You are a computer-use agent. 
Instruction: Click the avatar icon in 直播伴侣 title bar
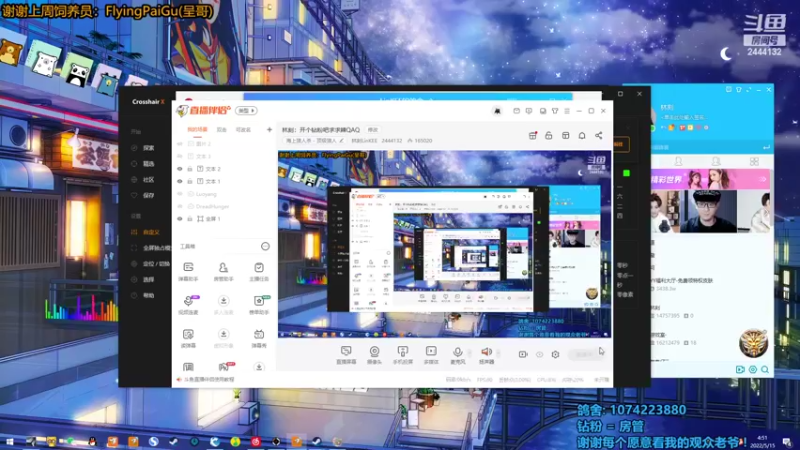[497, 111]
